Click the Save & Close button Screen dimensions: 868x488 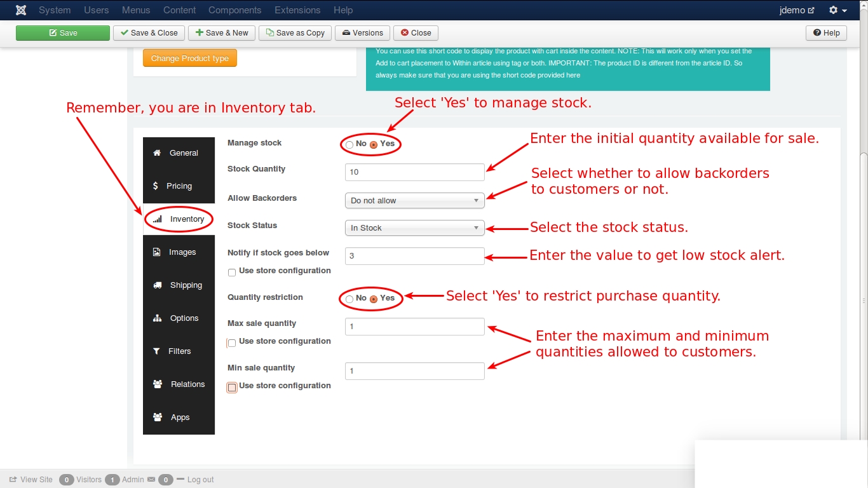[x=149, y=33]
